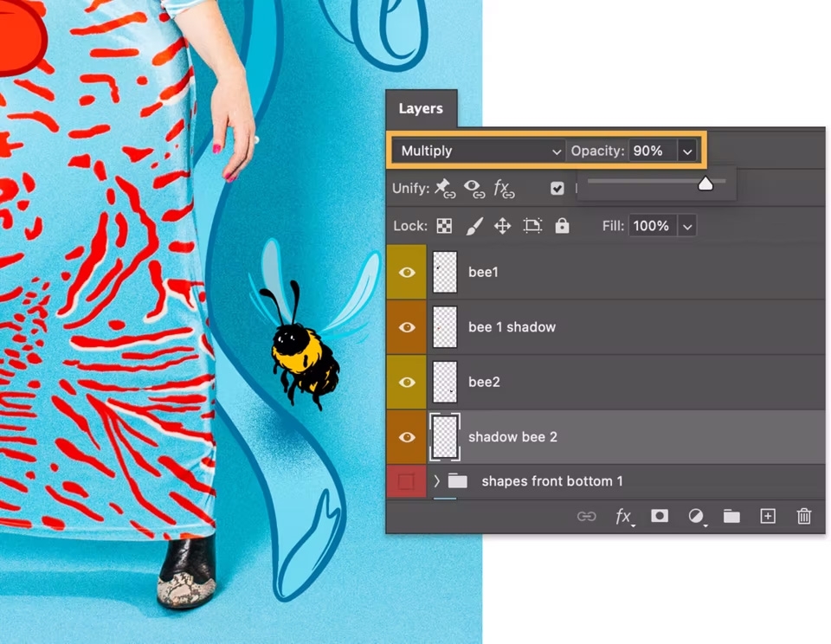Hide the bee1 layer
Image resolution: width=831 pixels, height=644 pixels.
click(406, 272)
